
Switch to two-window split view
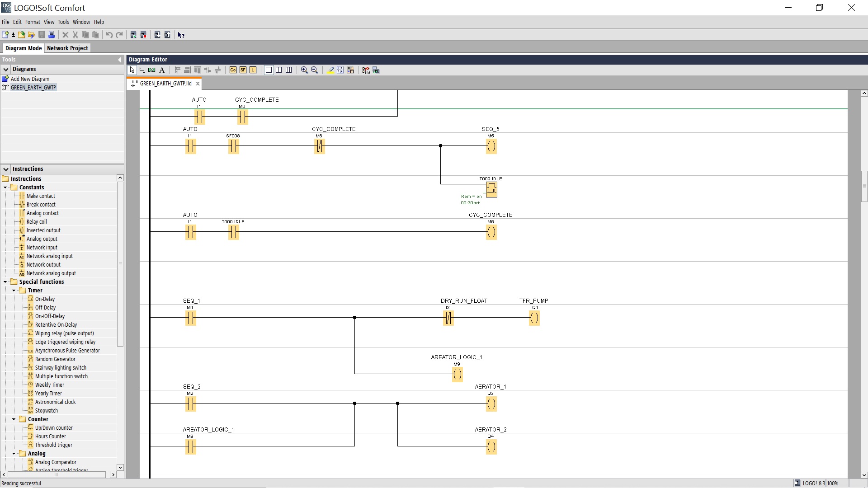coord(279,70)
